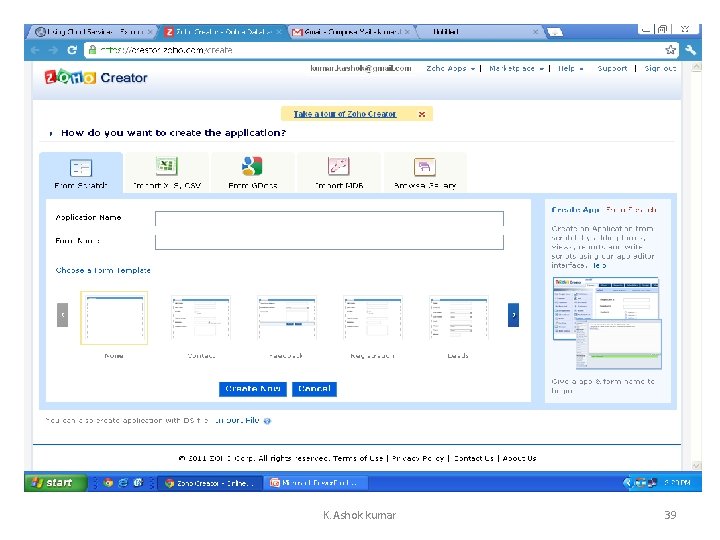Viewport: 720px width, 540px height.
Task: Open the Privacy Policy footer link
Action: (418, 458)
